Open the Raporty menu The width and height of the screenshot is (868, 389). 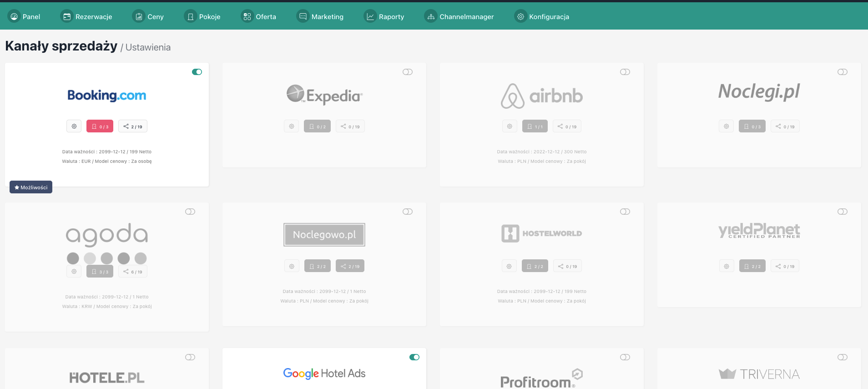[384, 16]
